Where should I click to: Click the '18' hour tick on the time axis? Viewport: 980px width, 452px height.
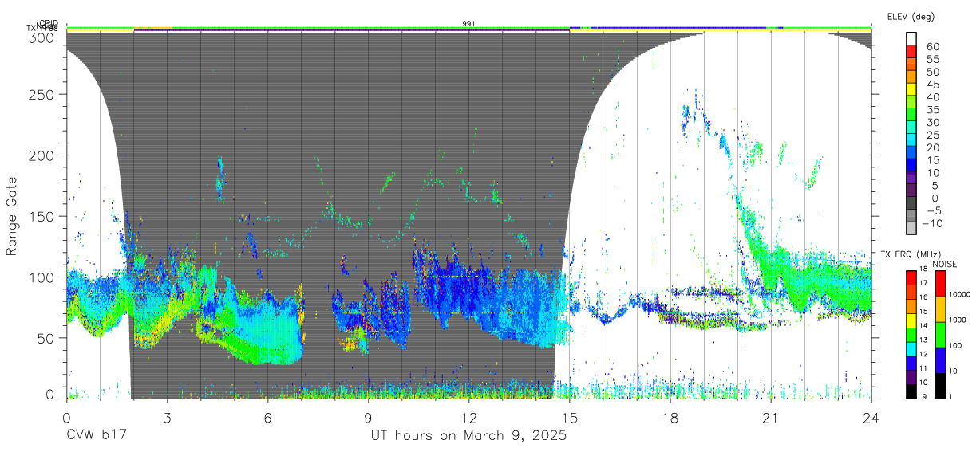[670, 417]
